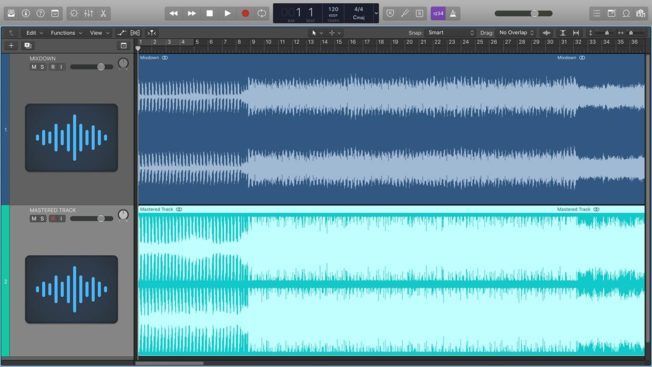Image resolution: width=652 pixels, height=367 pixels.
Task: Open the Quick Help question-mark icon
Action: pos(40,13)
